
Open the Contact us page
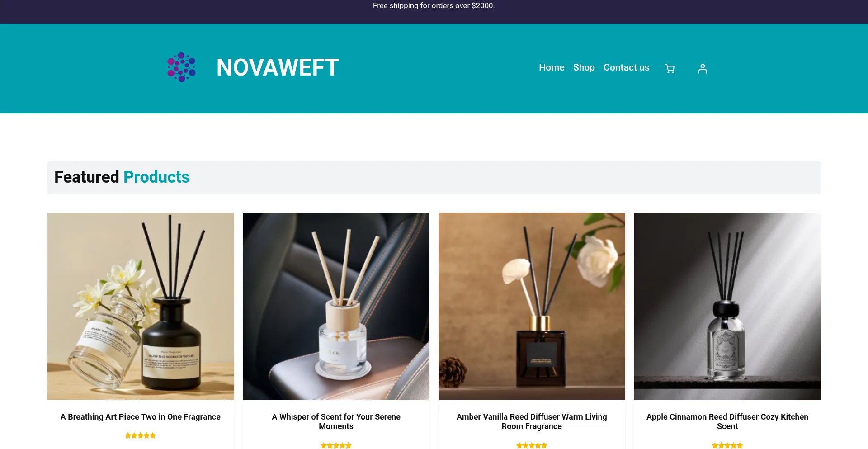626,67
